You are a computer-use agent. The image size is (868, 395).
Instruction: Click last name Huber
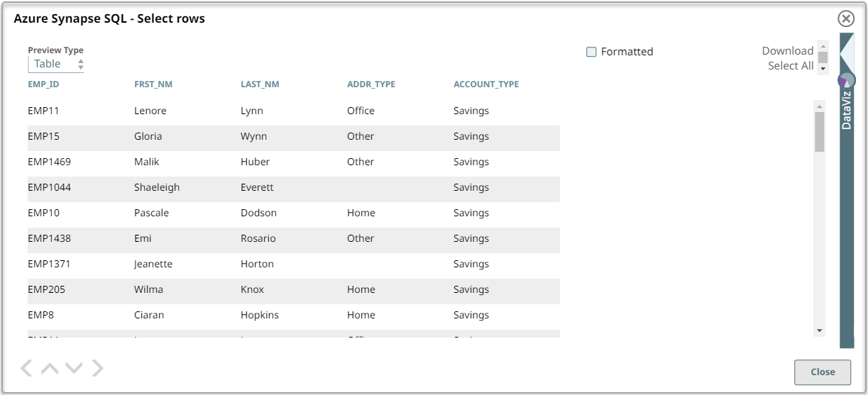tap(256, 162)
